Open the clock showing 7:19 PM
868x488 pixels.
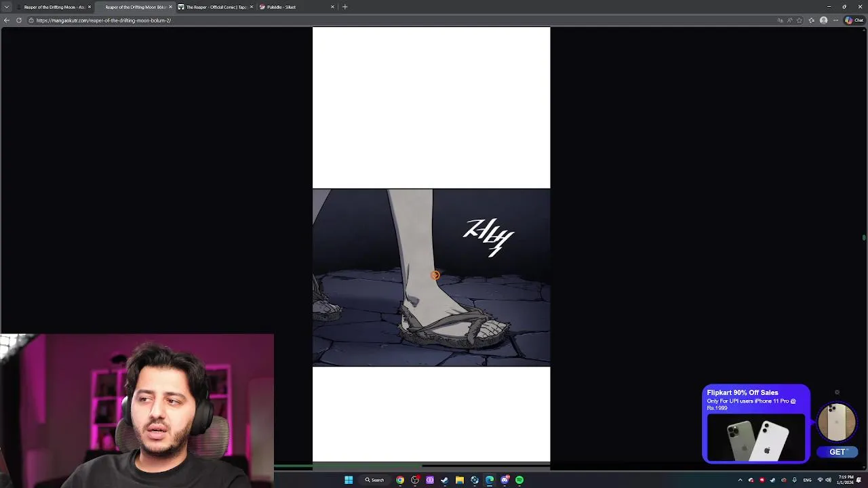(846, 480)
